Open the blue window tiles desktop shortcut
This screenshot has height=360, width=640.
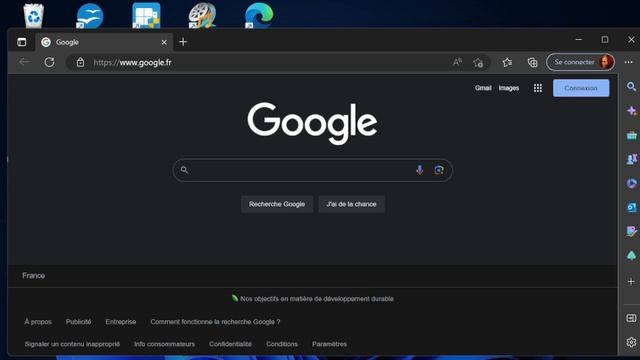(146, 15)
